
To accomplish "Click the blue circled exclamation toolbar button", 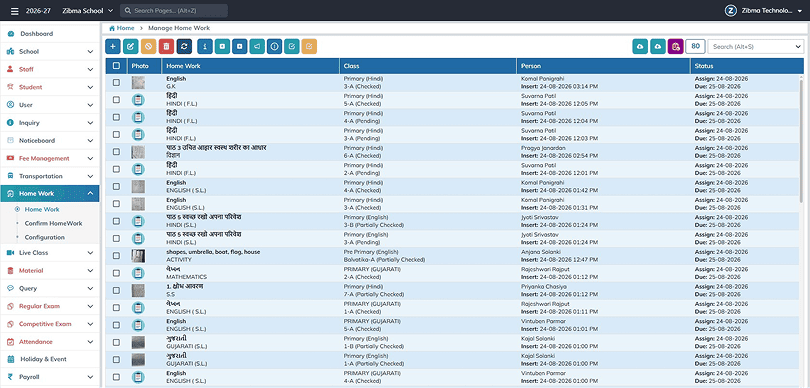I will [275, 46].
